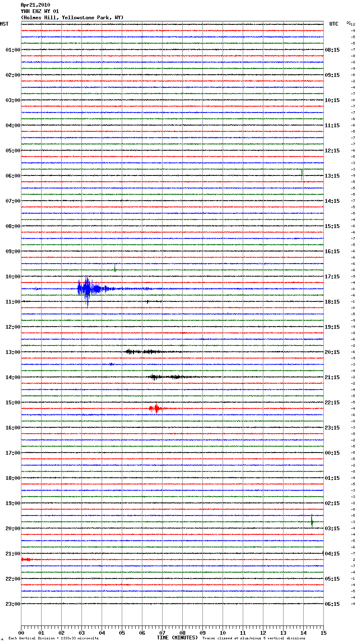Viewport: 357px width, 644px height.
Task: Click the 03:15 UTC label
Action: tap(332, 529)
